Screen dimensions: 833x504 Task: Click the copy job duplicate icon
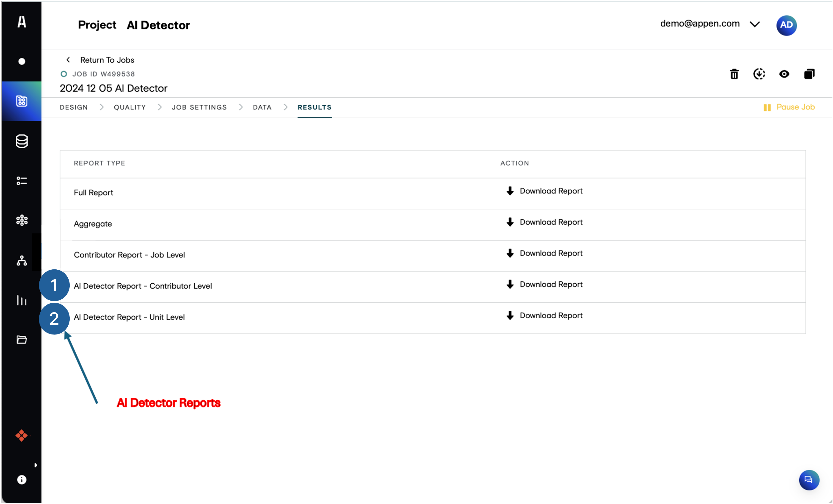(809, 74)
